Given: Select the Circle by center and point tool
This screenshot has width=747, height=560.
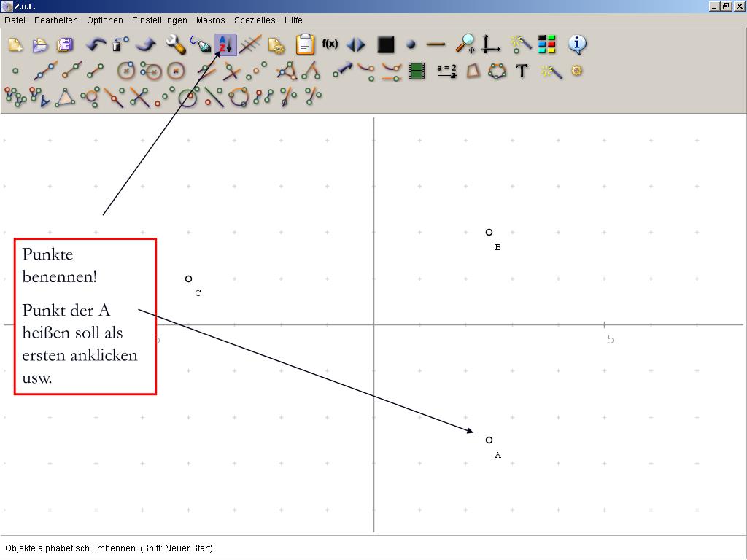Looking at the screenshot, I should click(125, 71).
